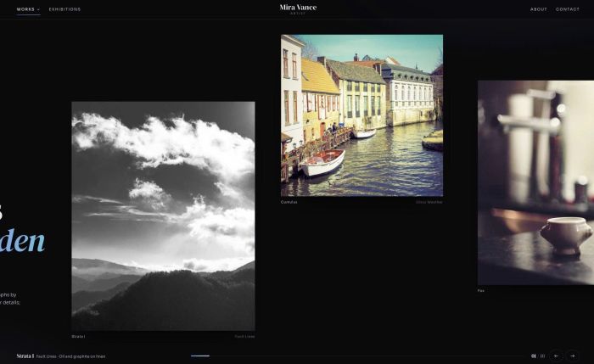Click the Strata I title in footer

25,356
